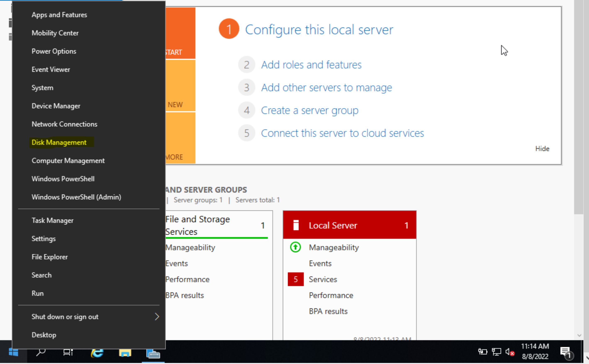The width and height of the screenshot is (589, 364).
Task: Click the What's New tile section
Action: pyautogui.click(x=180, y=86)
